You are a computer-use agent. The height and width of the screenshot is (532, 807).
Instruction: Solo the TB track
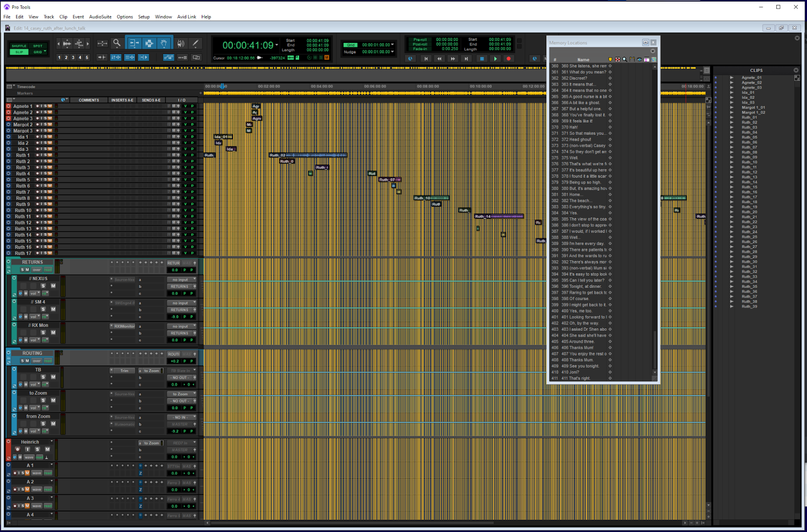tap(43, 377)
